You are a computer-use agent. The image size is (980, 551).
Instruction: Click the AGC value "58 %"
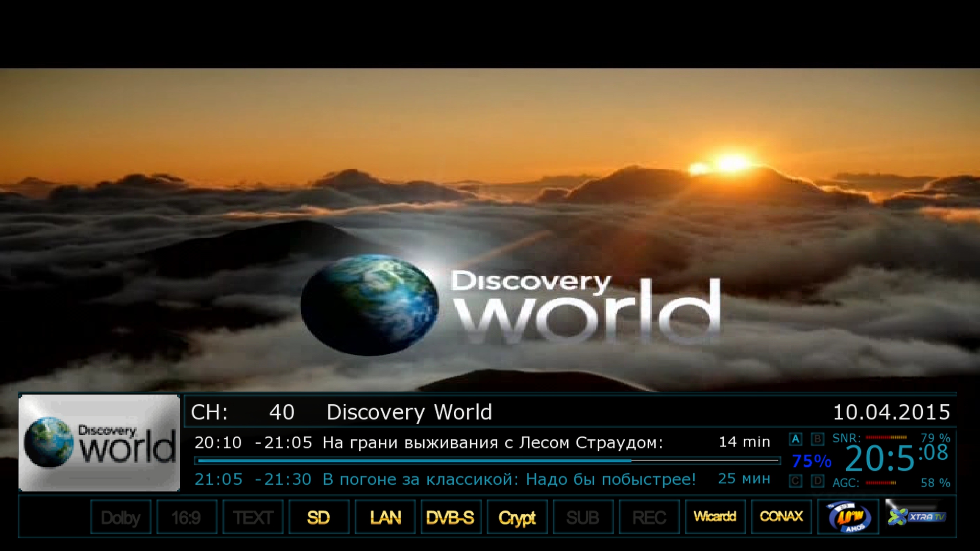[x=936, y=483]
